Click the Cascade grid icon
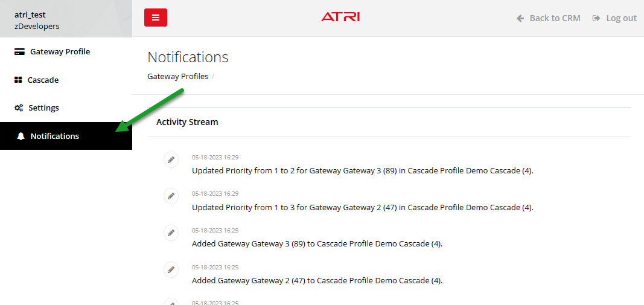Image resolution: width=644 pixels, height=305 pixels. click(x=18, y=80)
